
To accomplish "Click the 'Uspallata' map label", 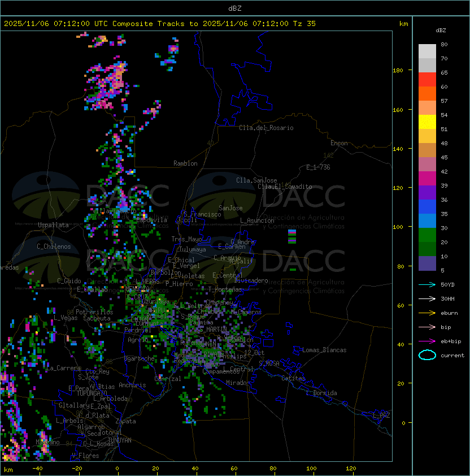I will click(x=54, y=225).
